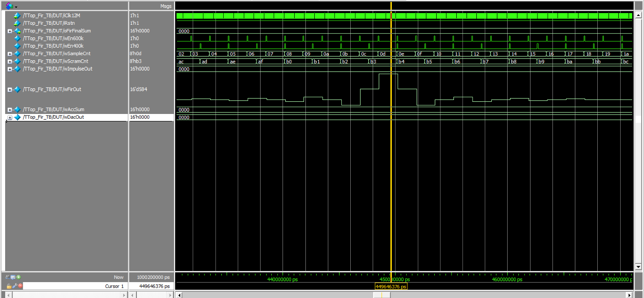Select the /TTop_Fir_TB/DUT/wEn400k signal name
Screen dimensions: 644x298
53,46
